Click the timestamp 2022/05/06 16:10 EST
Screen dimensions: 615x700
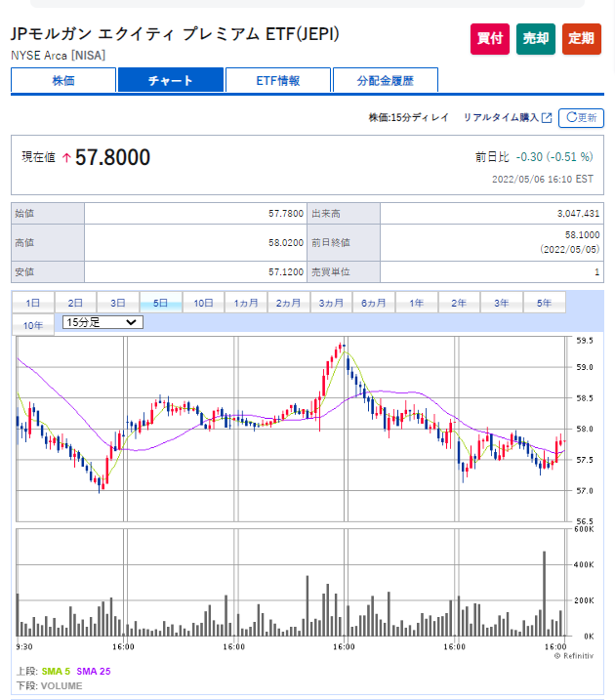[x=543, y=179]
